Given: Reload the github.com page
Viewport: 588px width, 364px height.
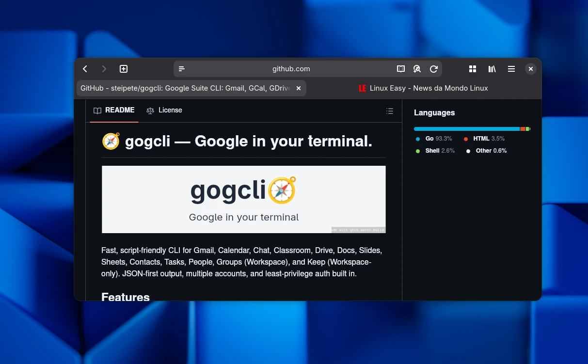Looking at the screenshot, I should point(434,69).
